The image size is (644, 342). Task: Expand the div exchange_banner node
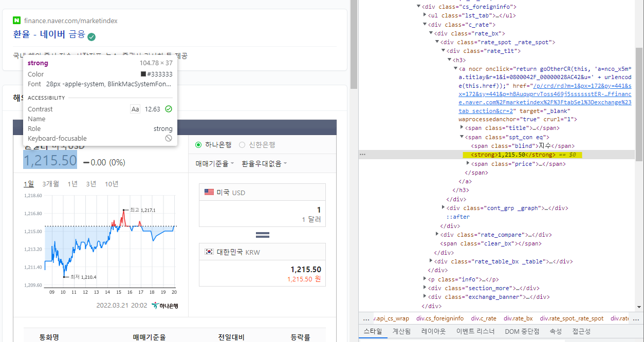[x=425, y=297]
